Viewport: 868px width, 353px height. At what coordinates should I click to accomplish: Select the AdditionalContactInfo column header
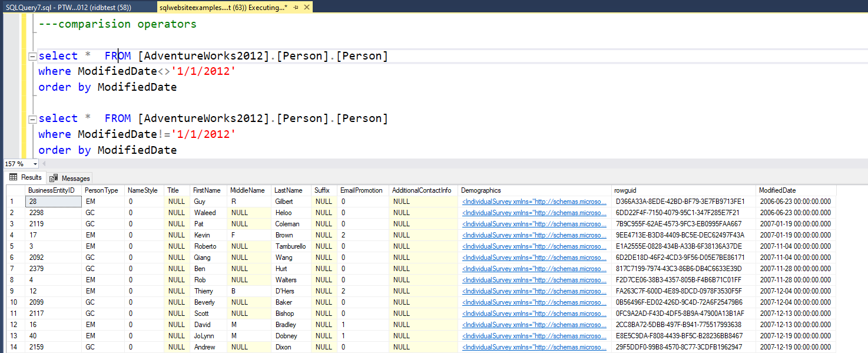[x=423, y=190]
